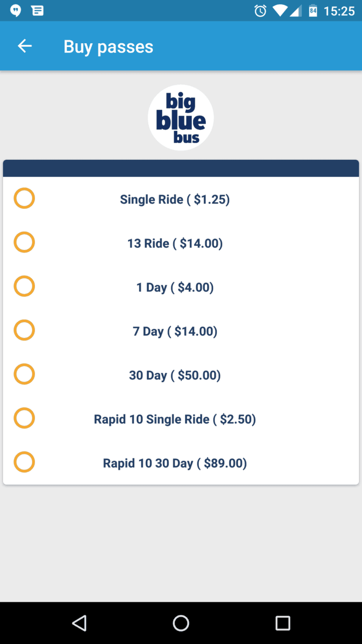Image resolution: width=362 pixels, height=644 pixels.
Task: Tap the Rapid 10 30 Day ($89.00) label
Action: pos(175,463)
